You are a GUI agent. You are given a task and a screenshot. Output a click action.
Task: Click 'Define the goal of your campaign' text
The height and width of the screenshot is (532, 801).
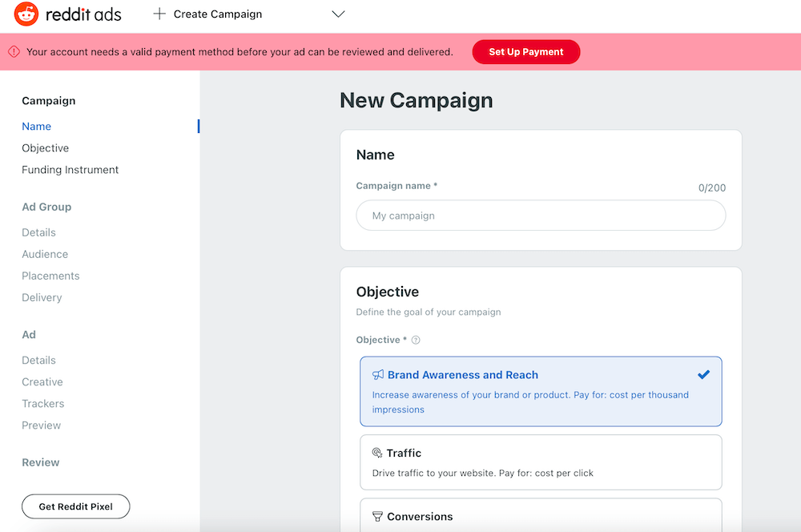429,312
